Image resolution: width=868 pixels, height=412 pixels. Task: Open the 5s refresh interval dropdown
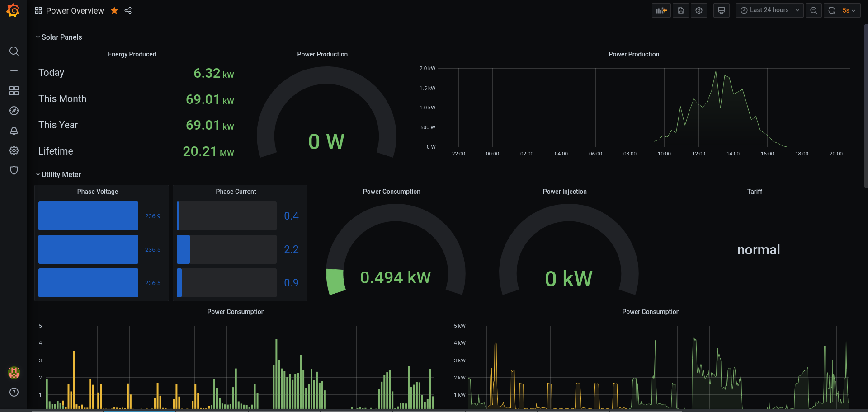pyautogui.click(x=849, y=10)
